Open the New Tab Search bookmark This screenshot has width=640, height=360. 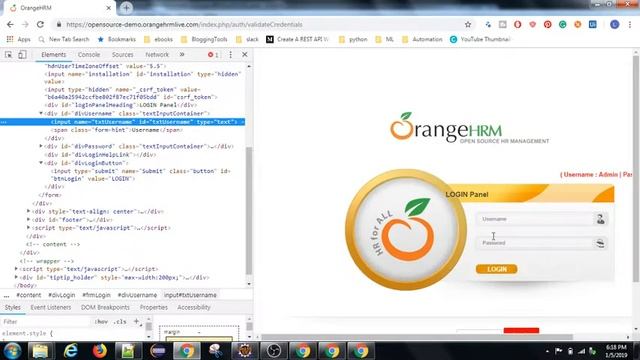coord(63,39)
